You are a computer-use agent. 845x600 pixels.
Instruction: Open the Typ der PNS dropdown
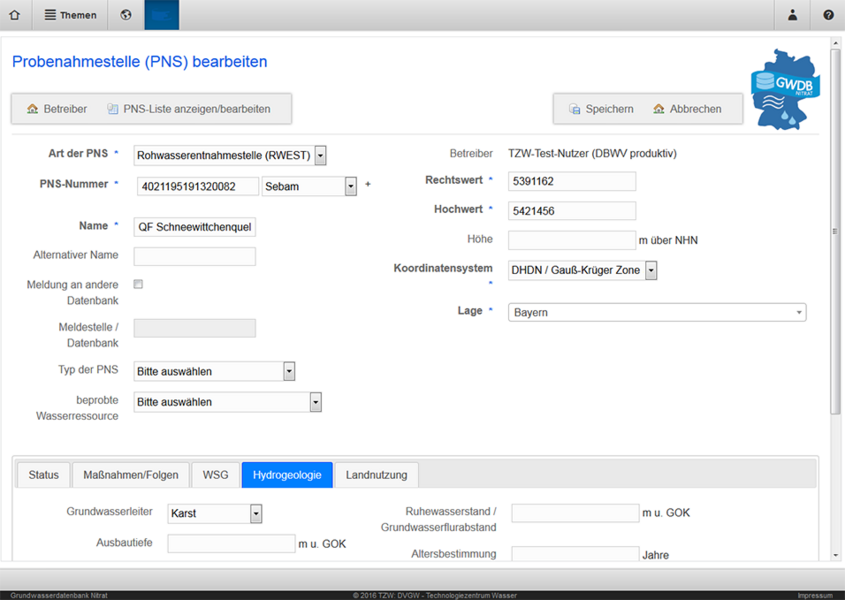(289, 371)
